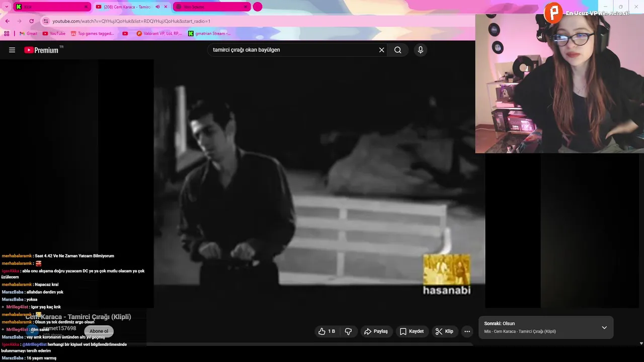Close the Cem Karaca YouTube tab
Screen dimensions: 644x362
(x=166, y=7)
